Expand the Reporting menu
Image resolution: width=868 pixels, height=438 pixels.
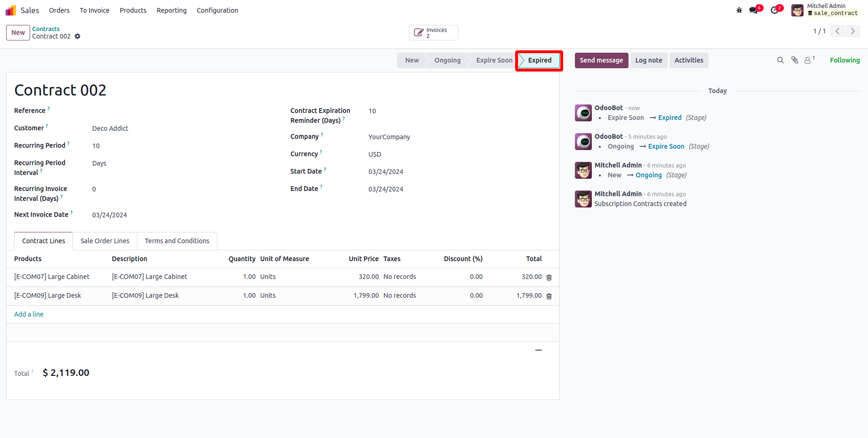(171, 10)
